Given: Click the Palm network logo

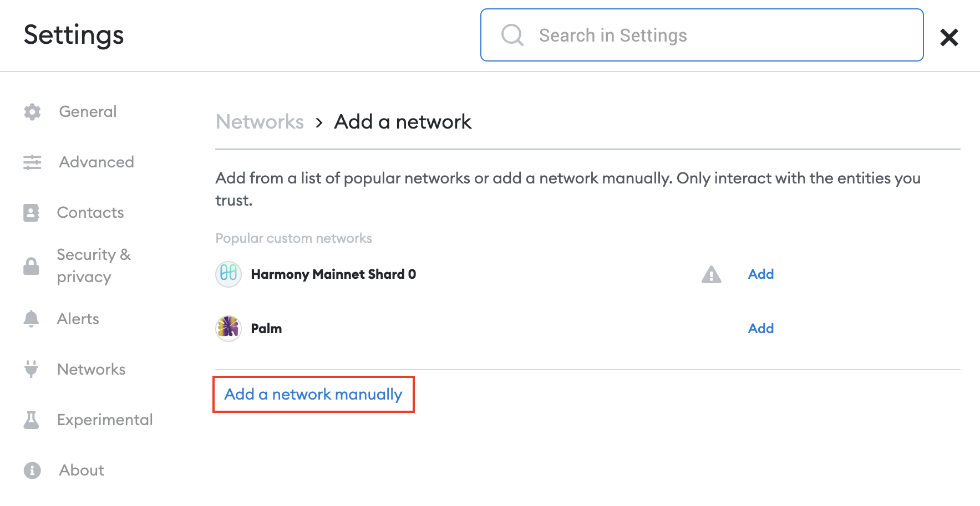Looking at the screenshot, I should tap(229, 328).
